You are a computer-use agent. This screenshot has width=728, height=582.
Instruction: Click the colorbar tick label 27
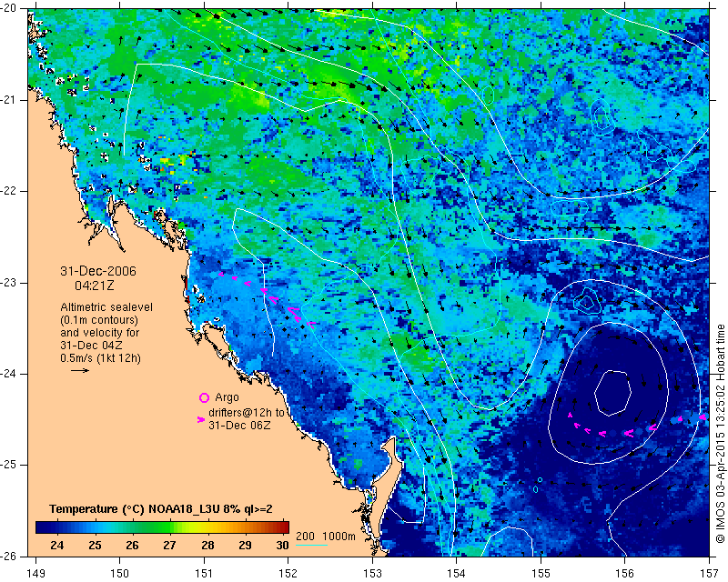(x=170, y=545)
